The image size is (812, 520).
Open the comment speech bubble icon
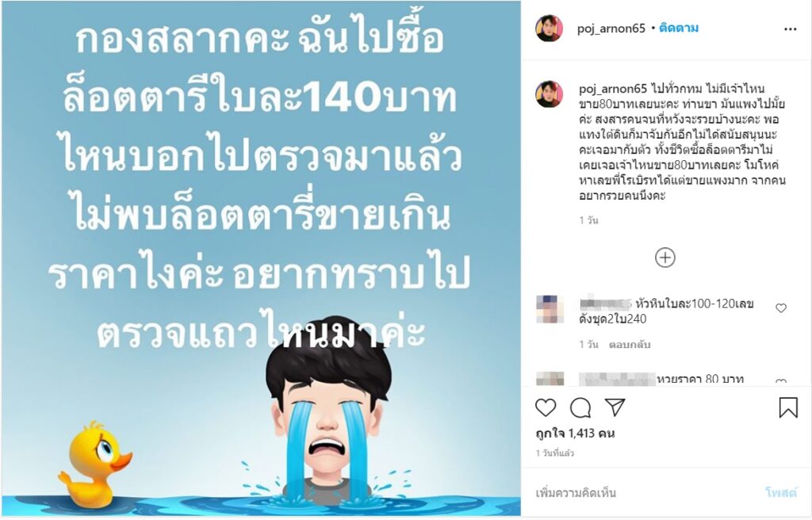pos(580,408)
